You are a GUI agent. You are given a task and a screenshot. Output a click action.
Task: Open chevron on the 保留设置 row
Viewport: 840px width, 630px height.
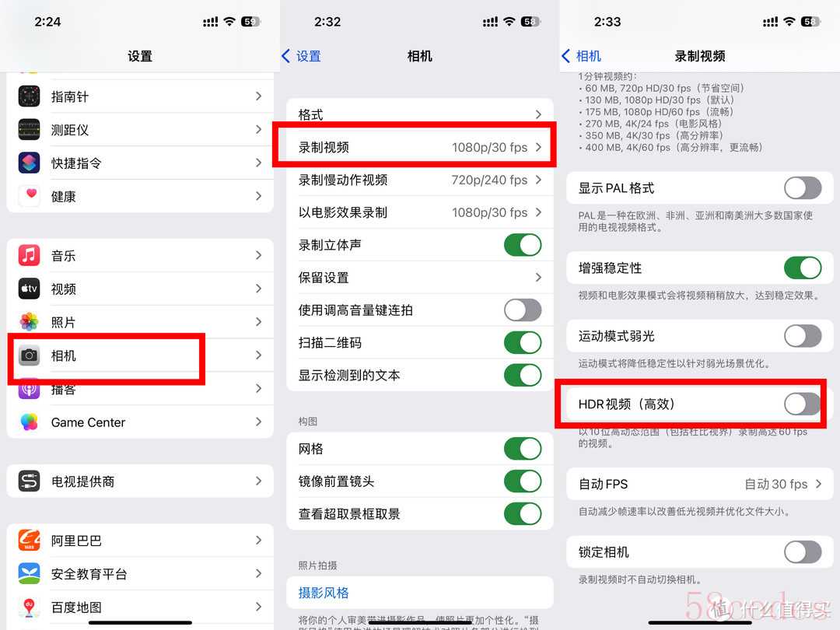pyautogui.click(x=538, y=278)
